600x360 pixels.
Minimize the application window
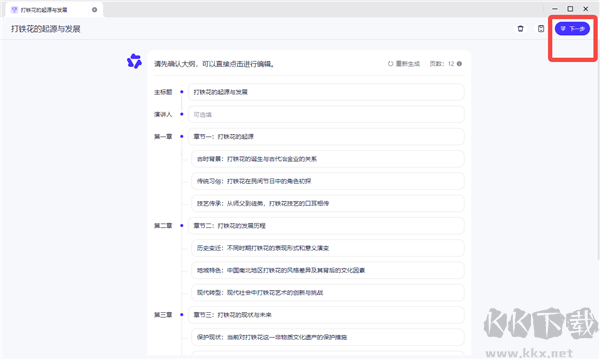[554, 9]
